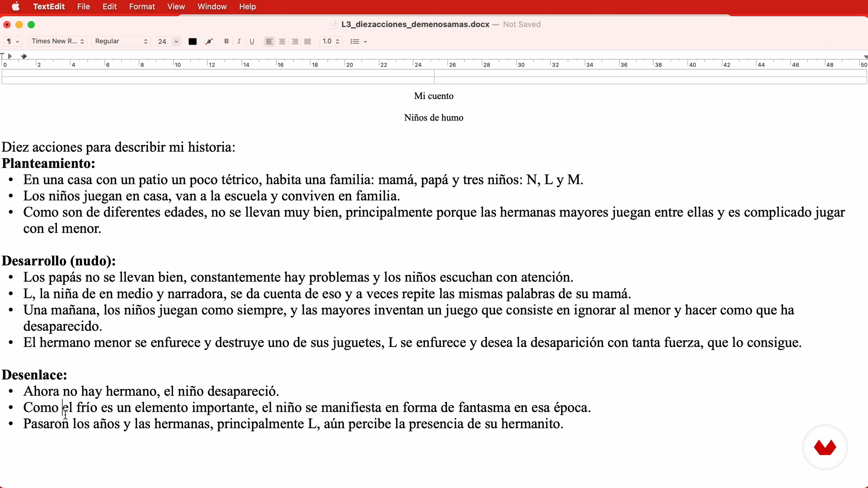Click the bold 'Desarrollo (nudo):' heading

coord(59,261)
